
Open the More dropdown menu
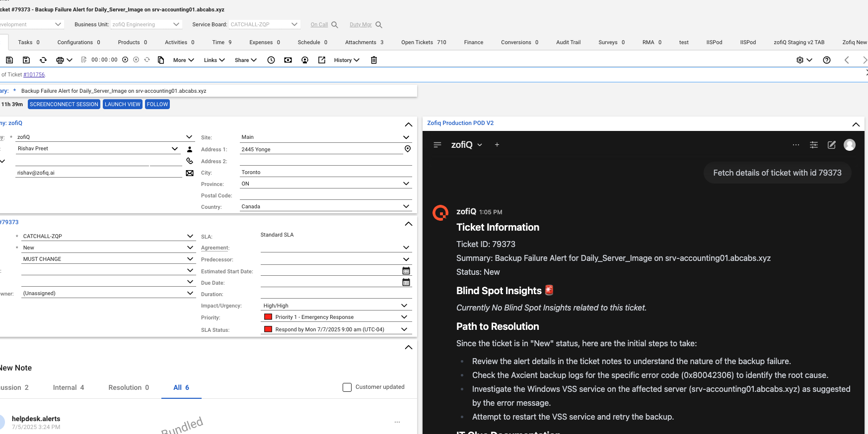click(183, 60)
